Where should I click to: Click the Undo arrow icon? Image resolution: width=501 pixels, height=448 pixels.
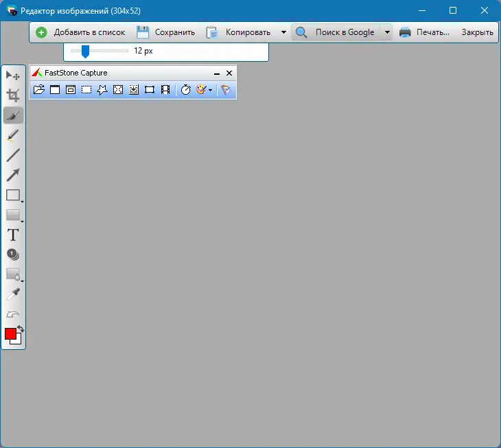[x=13, y=314]
